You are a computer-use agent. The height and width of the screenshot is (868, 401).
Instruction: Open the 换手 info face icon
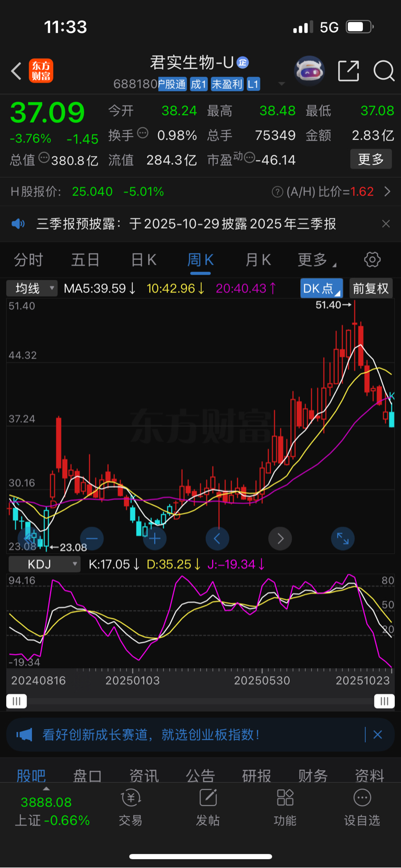click(143, 133)
